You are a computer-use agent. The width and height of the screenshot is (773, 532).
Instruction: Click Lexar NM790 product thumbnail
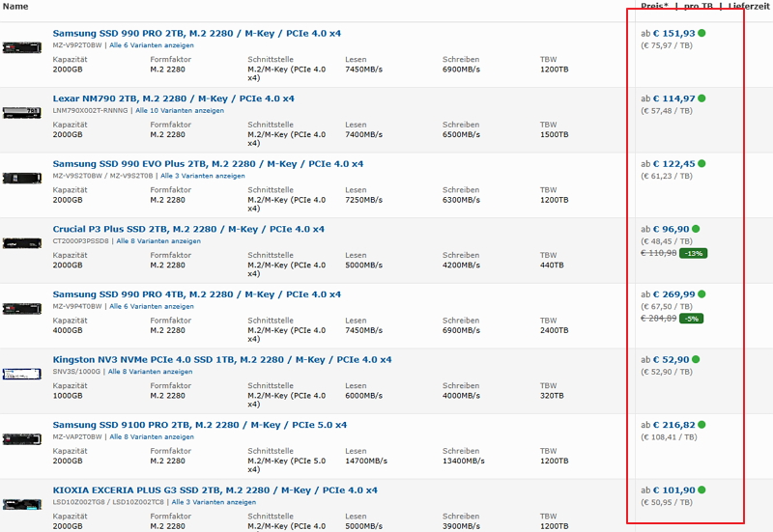point(22,113)
